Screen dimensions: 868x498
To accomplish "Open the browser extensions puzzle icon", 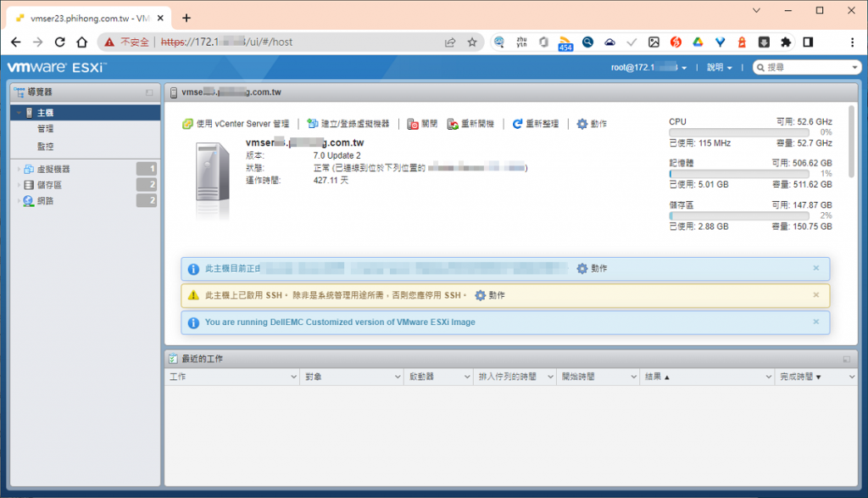I will 786,42.
